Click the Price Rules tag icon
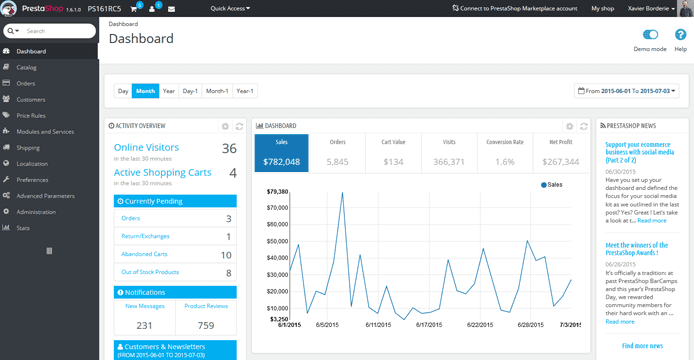The width and height of the screenshot is (694, 360). pyautogui.click(x=6, y=115)
